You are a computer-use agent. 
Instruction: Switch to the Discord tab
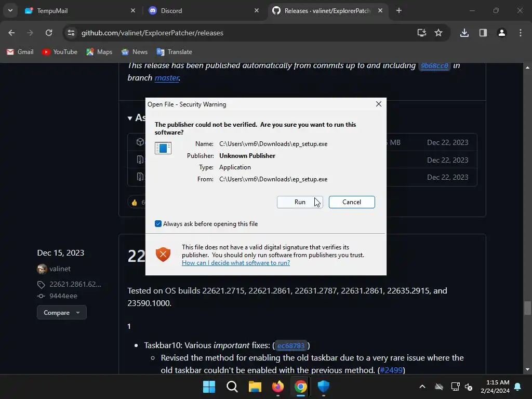pyautogui.click(x=204, y=10)
